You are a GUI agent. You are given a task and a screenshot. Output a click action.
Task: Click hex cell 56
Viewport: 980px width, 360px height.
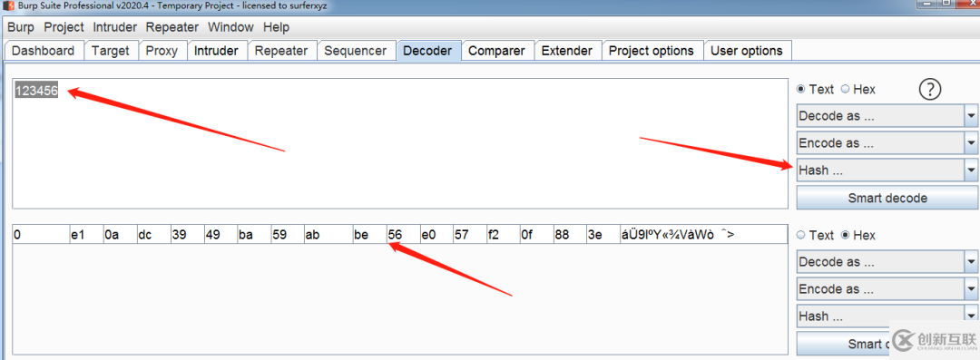click(403, 235)
